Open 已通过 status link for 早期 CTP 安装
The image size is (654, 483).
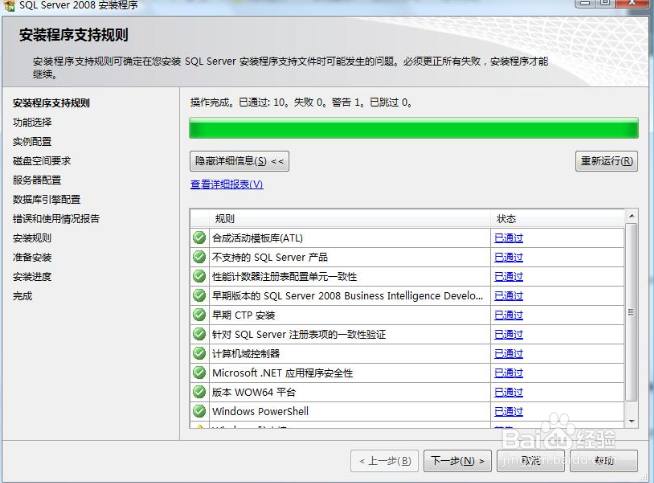[508, 315]
